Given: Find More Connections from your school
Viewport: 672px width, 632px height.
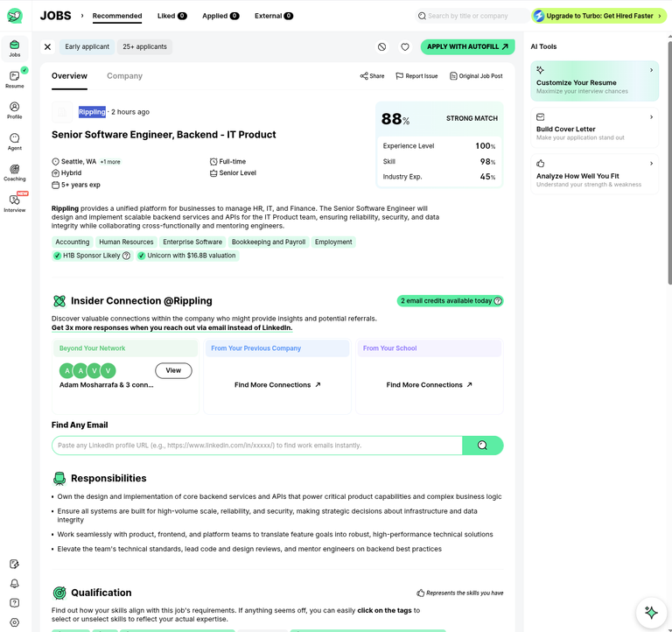Looking at the screenshot, I should [x=429, y=385].
